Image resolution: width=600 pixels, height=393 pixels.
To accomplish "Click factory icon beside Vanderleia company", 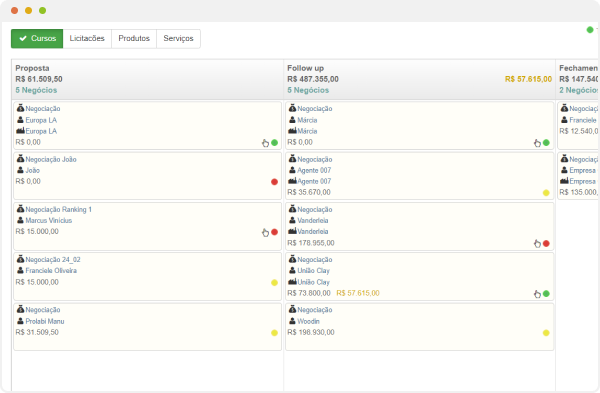I will pyautogui.click(x=292, y=231).
